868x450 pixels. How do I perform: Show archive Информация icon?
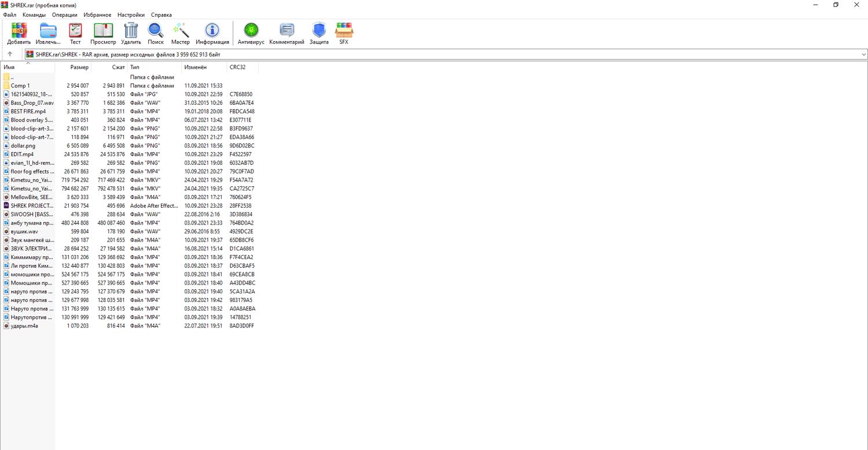[x=212, y=30]
